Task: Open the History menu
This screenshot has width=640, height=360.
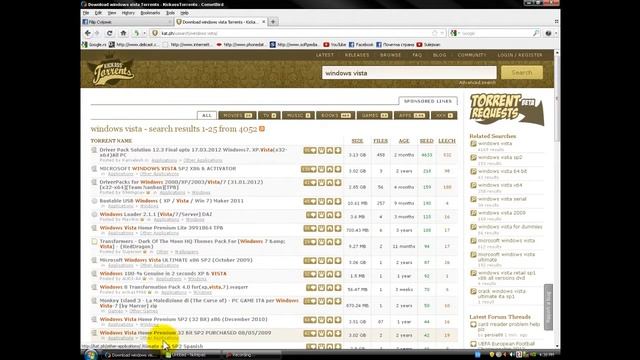Action: pos(128,13)
